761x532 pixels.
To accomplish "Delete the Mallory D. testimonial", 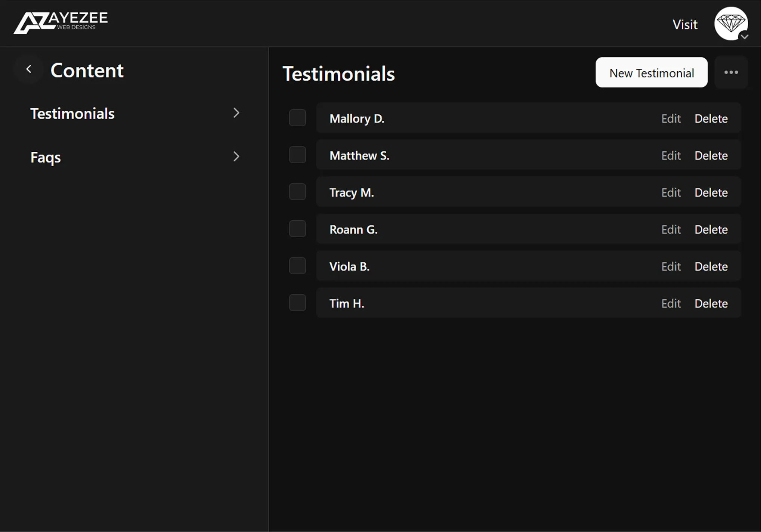I will point(711,118).
